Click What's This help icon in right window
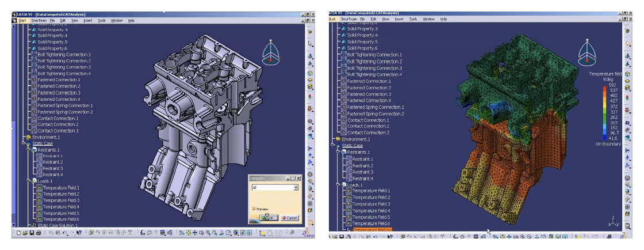This screenshot has height=250, width=644. [x=390, y=237]
